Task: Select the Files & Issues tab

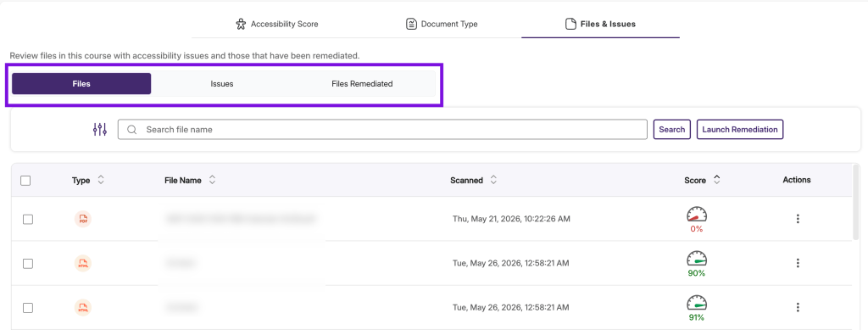Action: point(600,24)
